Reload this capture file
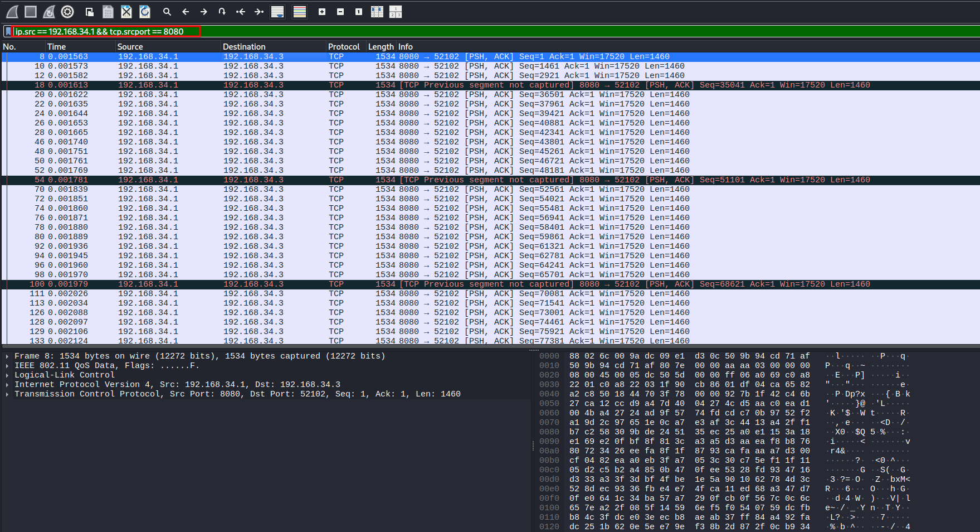 point(145,11)
